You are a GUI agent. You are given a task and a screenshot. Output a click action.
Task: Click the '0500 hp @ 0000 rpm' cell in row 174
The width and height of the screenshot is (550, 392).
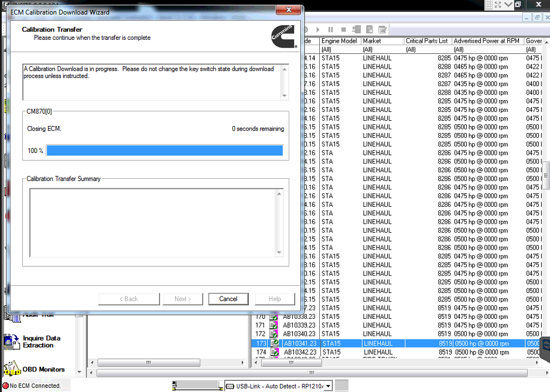482,352
